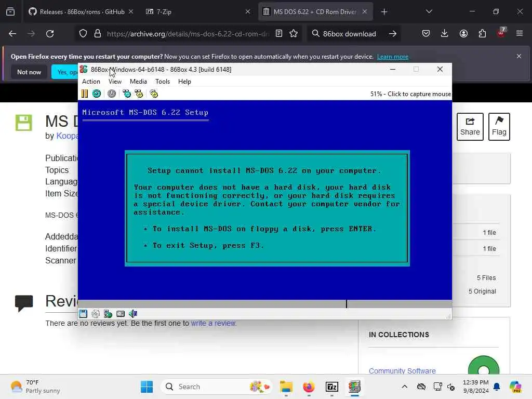Click the Share button on archive.org
The width and height of the screenshot is (532, 399).
point(470,127)
